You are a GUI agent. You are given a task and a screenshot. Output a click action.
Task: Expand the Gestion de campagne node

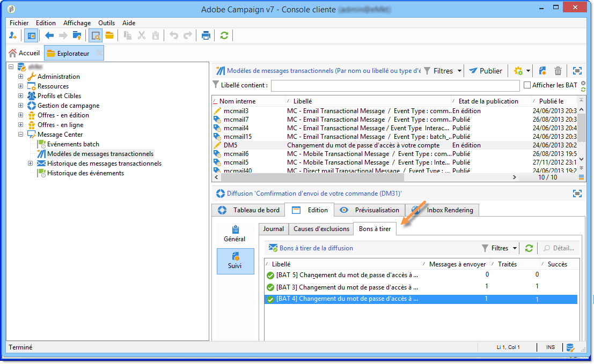tap(21, 105)
